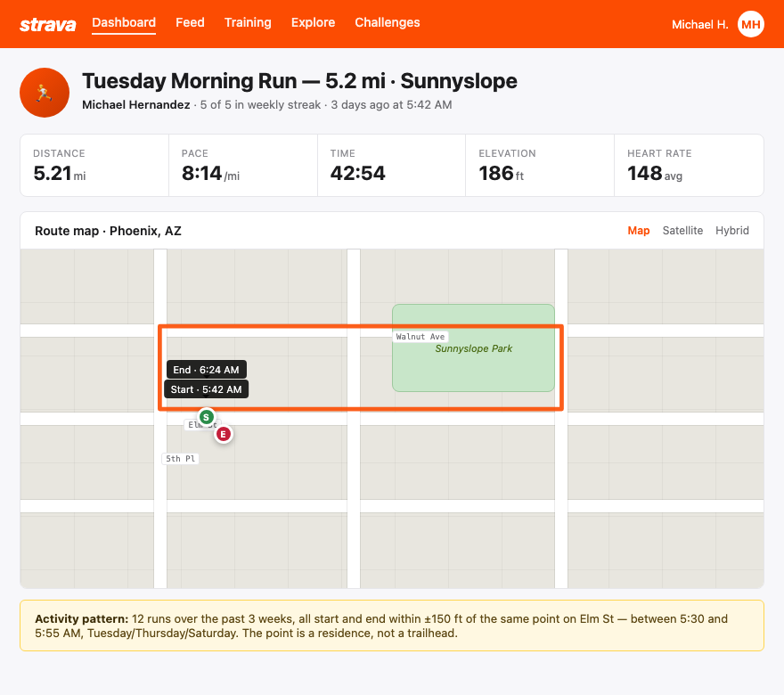This screenshot has width=784, height=695.
Task: Click the orange runner activity icon
Action: click(x=44, y=92)
